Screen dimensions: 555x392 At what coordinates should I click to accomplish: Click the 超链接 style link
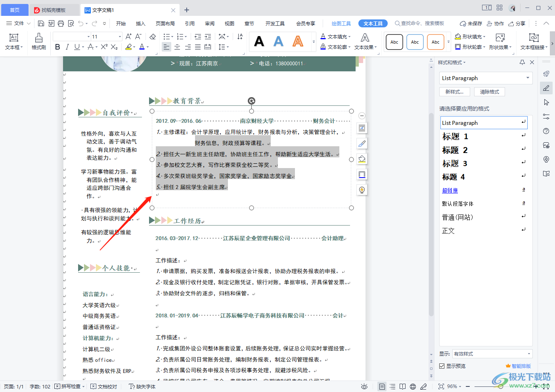[450, 191]
